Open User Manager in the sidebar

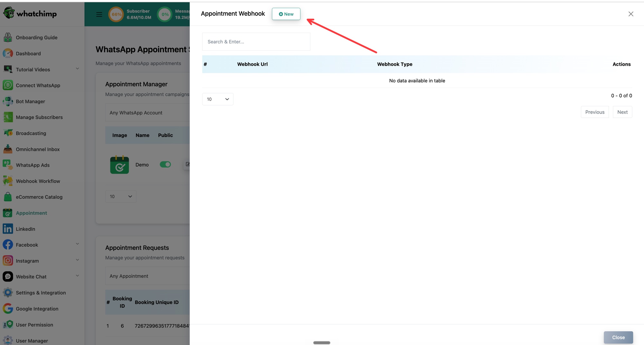point(32,340)
